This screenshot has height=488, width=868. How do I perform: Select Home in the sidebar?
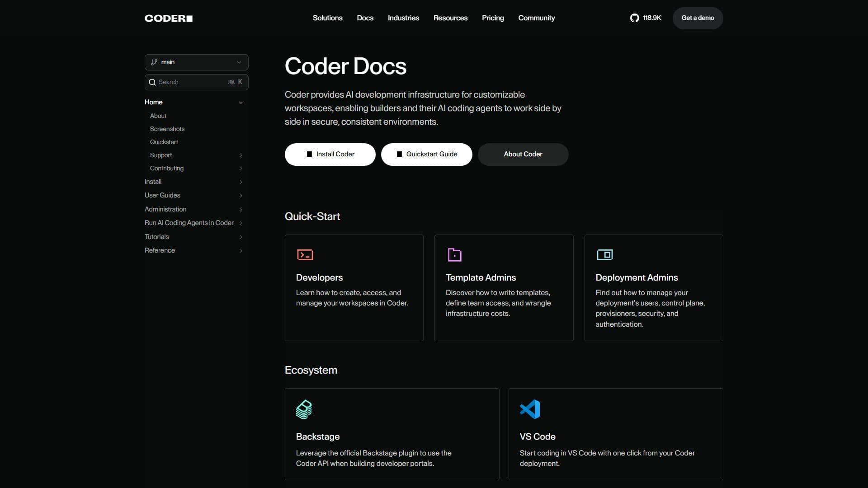154,102
